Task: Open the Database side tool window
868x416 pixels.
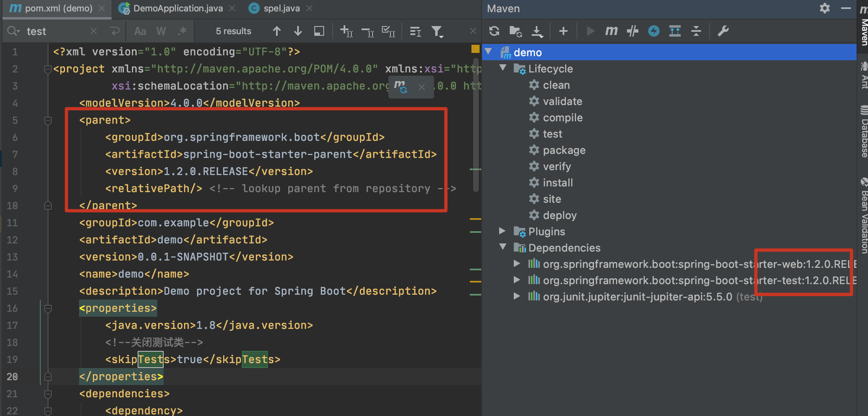Action: 864,131
